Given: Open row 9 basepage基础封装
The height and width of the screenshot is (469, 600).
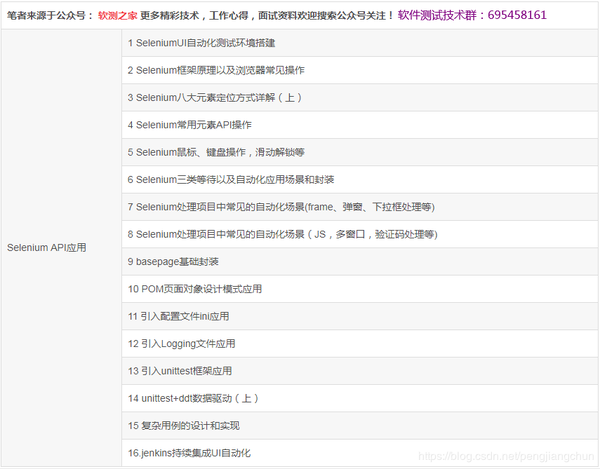Looking at the screenshot, I should (x=360, y=262).
